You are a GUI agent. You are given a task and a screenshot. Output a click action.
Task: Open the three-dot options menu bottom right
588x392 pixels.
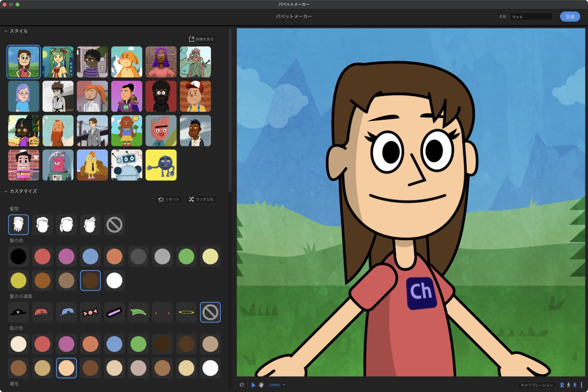click(581, 385)
